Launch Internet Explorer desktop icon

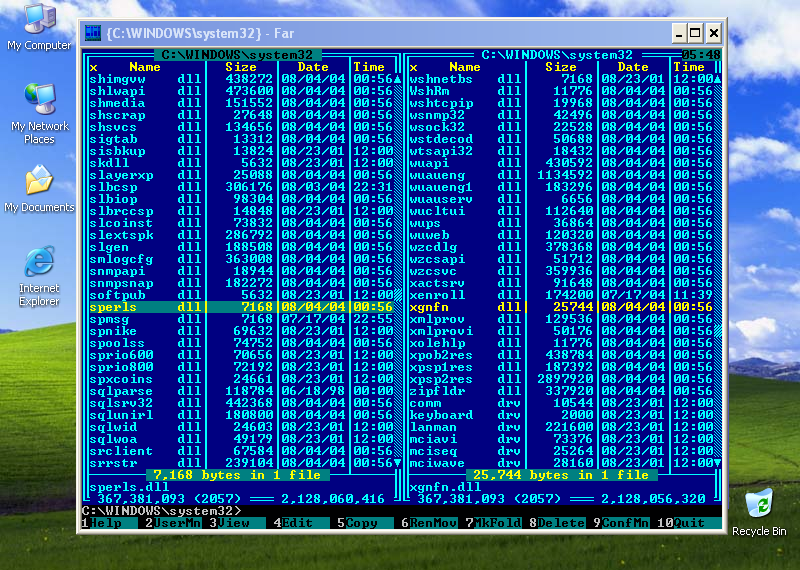[x=39, y=276]
